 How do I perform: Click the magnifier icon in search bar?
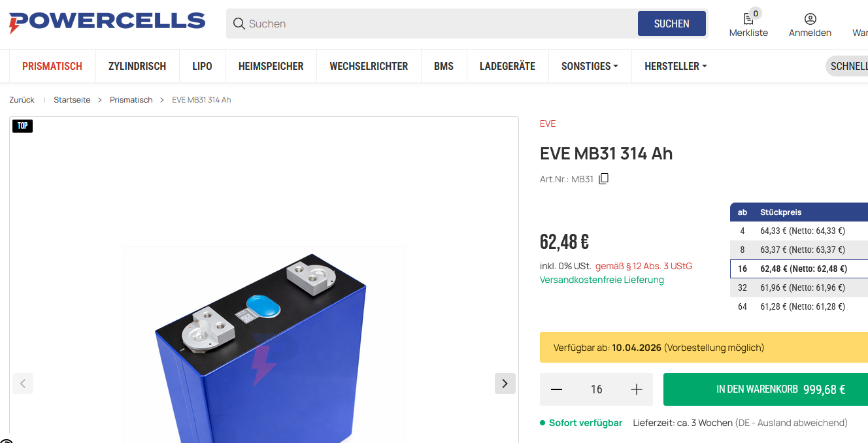pos(239,24)
